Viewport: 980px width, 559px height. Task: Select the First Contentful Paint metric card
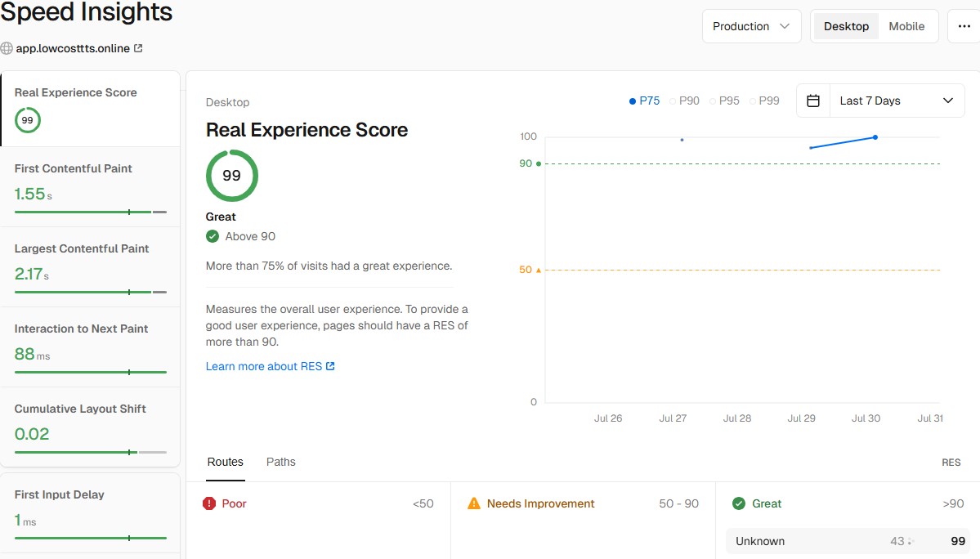point(90,186)
